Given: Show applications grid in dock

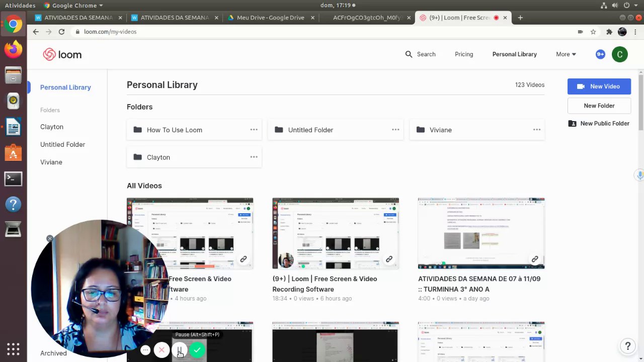Looking at the screenshot, I should [13, 349].
